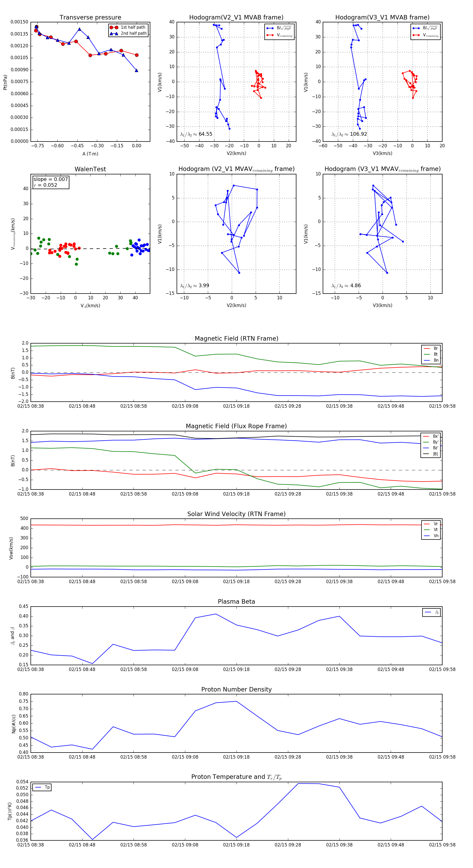This screenshot has width=473, height=868.
Task: Click the 'Hodogram(V2_V1 MVAB frame)' title
Action: click(x=236, y=18)
